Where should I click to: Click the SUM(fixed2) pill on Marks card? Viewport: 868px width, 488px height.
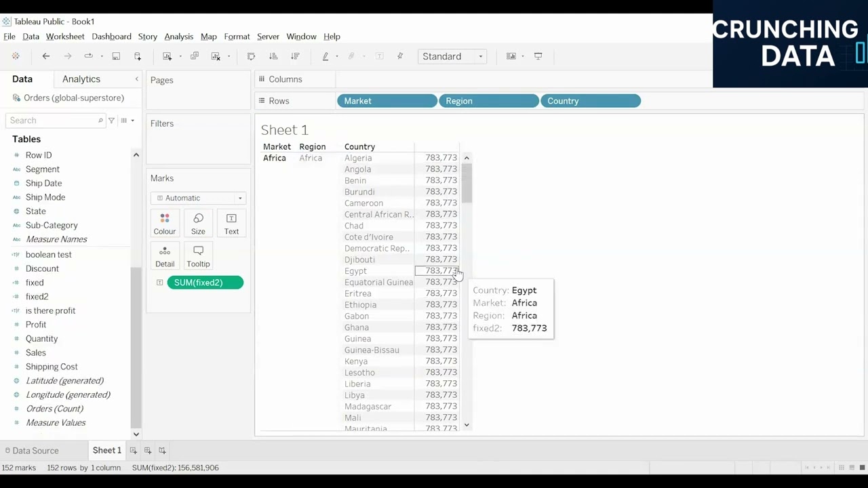coord(205,283)
